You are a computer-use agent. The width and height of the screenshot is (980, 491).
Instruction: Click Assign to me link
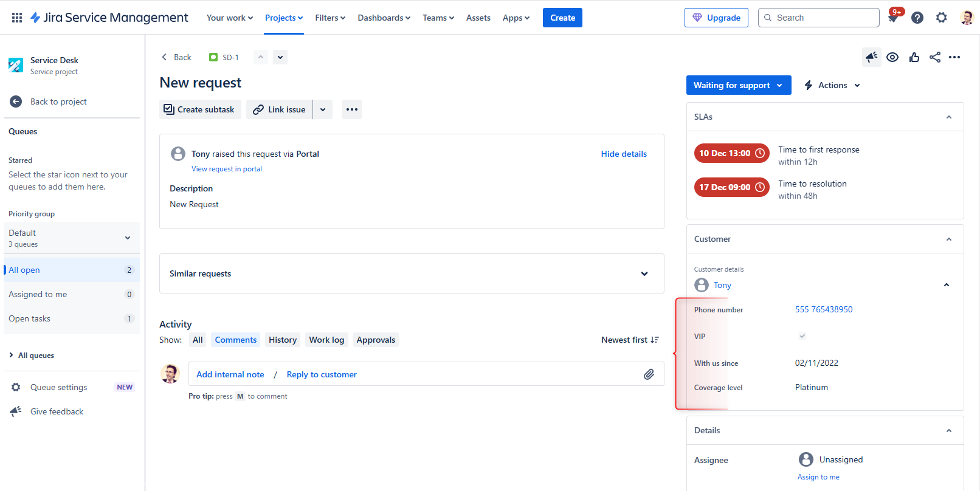click(x=818, y=477)
